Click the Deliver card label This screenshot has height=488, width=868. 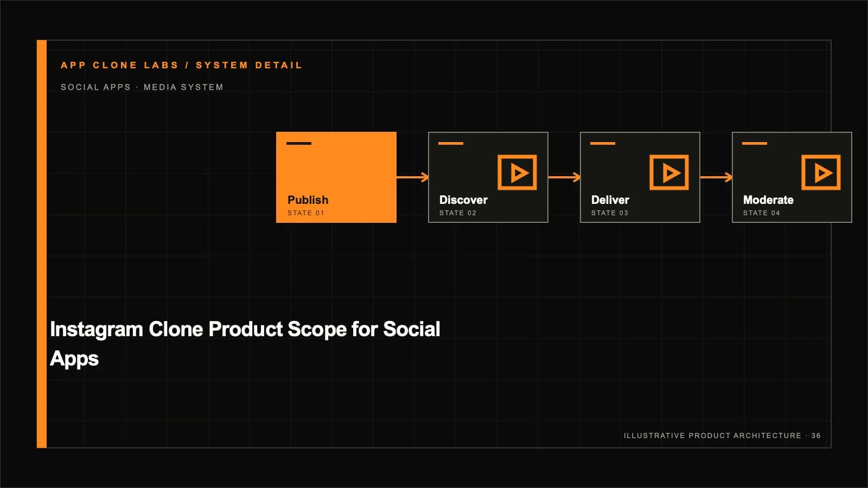point(610,200)
